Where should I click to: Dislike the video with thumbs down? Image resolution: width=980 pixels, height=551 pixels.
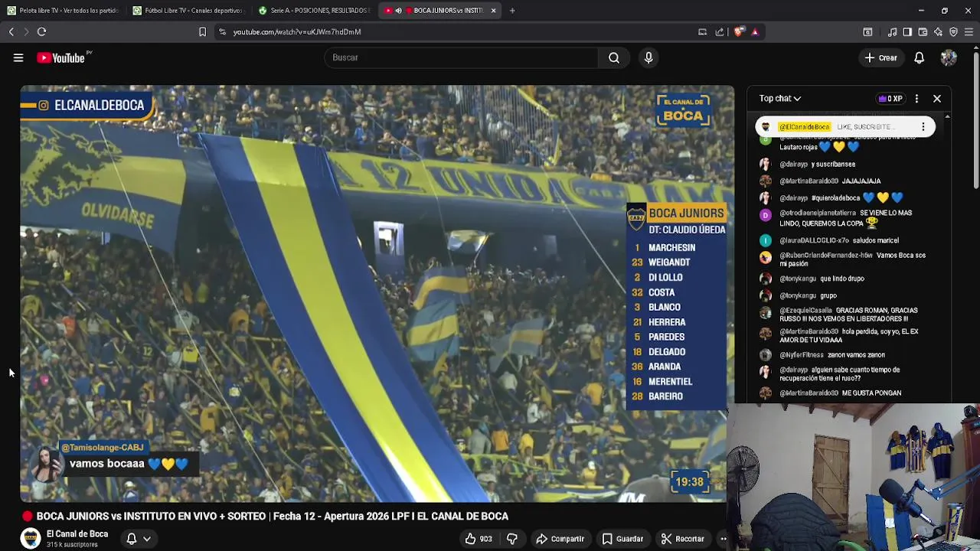512,539
